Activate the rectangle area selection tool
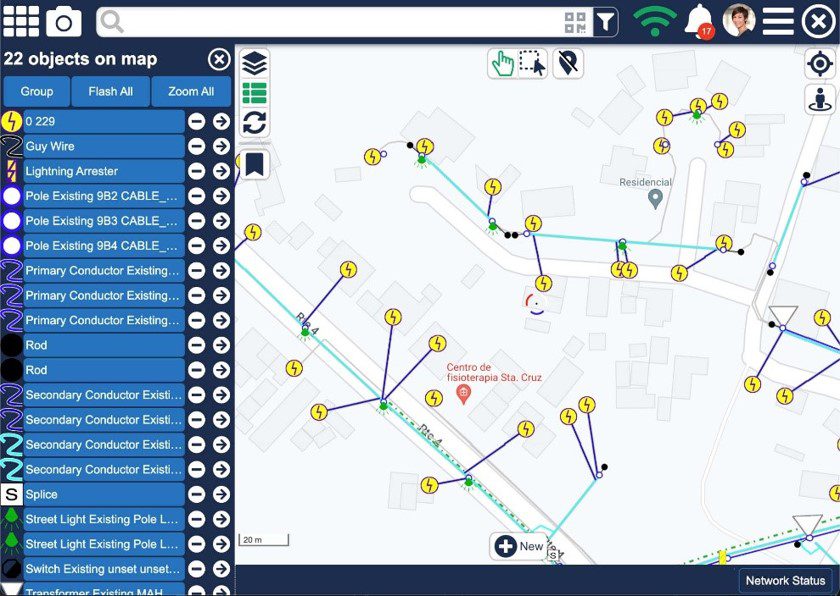This screenshot has height=596, width=840. coord(533,63)
